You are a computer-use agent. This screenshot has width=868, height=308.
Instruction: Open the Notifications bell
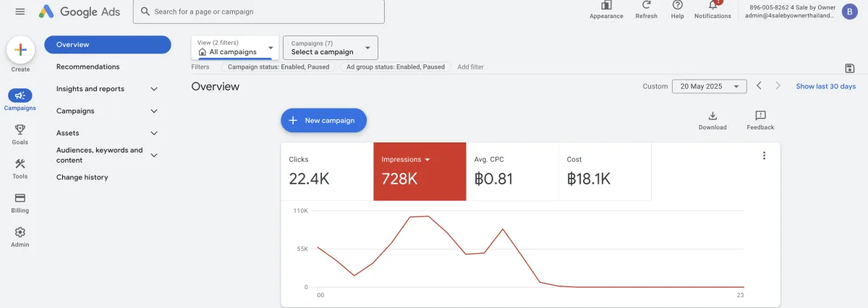point(712,5)
